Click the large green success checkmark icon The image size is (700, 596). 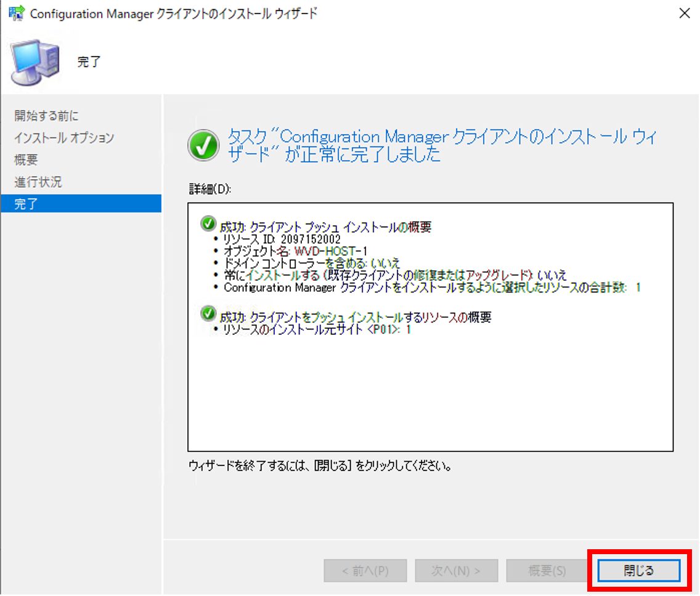coord(203,145)
